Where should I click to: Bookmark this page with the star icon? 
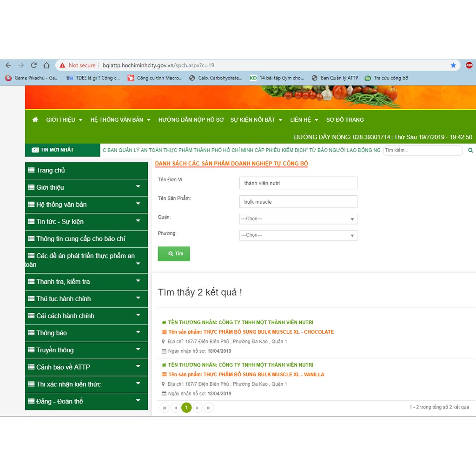coord(453,66)
